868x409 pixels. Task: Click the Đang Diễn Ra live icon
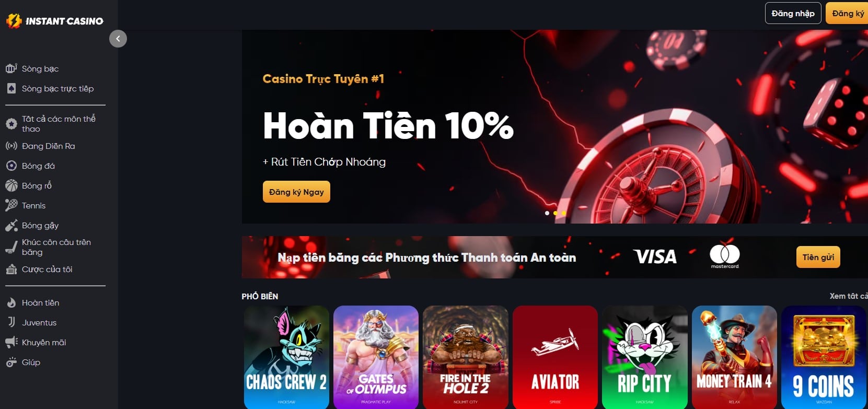11,146
